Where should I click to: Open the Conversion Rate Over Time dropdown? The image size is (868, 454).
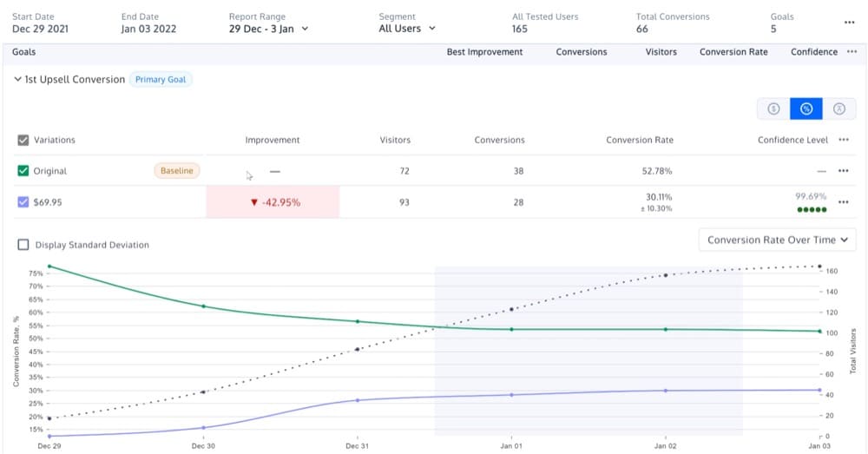pyautogui.click(x=777, y=240)
